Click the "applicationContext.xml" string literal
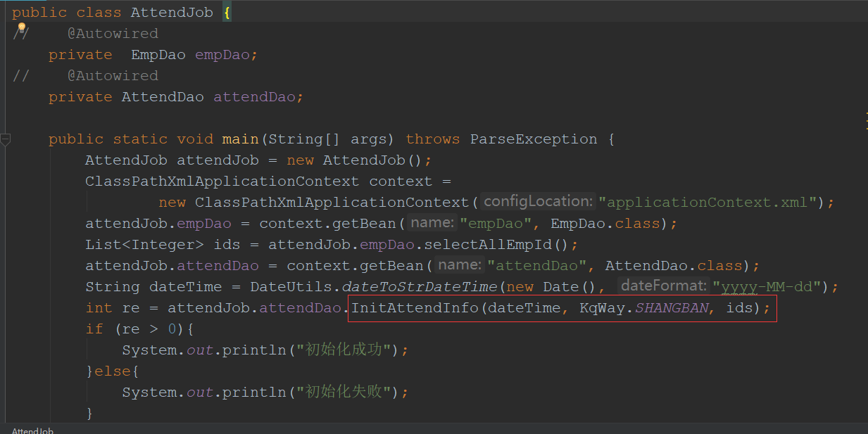 pos(707,203)
